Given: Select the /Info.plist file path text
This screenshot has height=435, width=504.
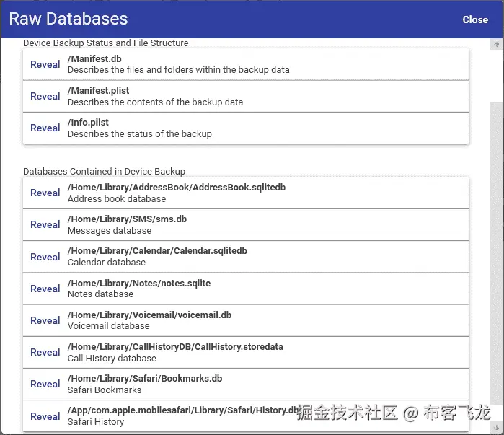Looking at the screenshot, I should tap(88, 123).
